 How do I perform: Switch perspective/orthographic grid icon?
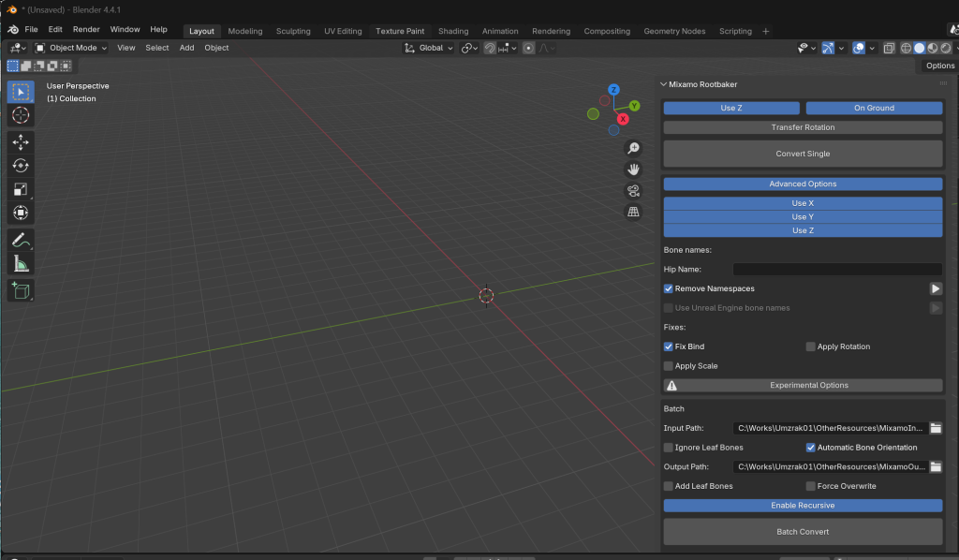633,212
